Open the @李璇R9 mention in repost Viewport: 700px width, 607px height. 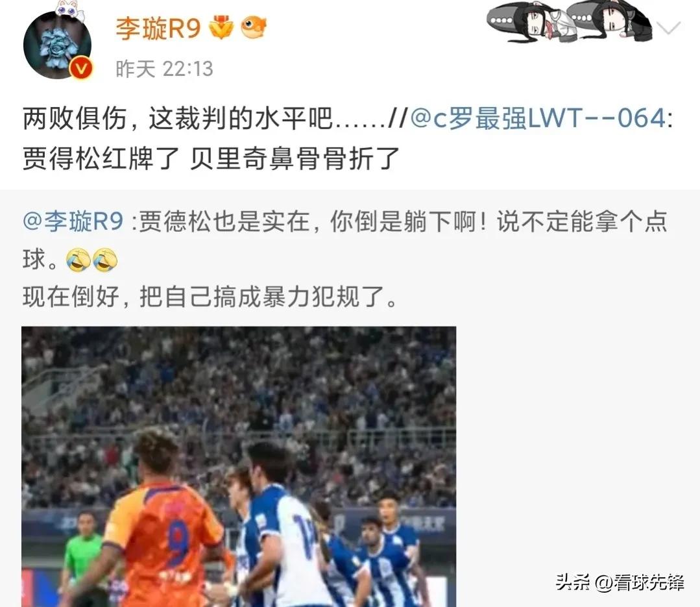(x=73, y=221)
